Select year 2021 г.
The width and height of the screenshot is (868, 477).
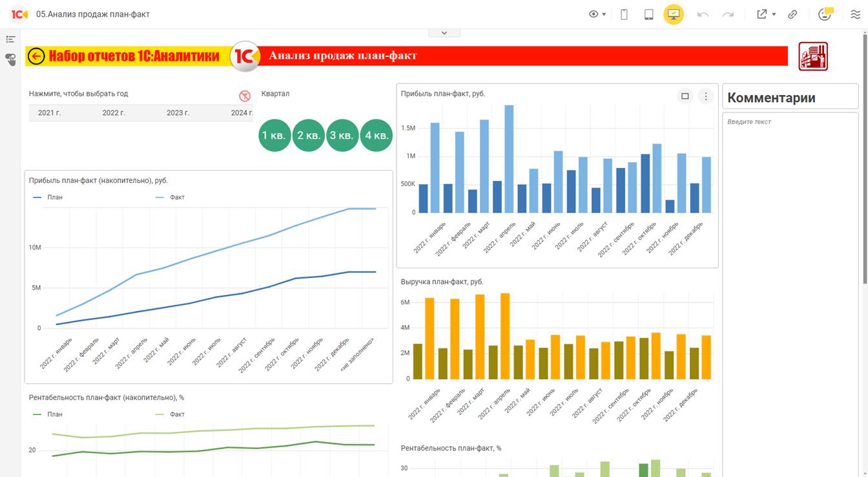[x=50, y=113]
